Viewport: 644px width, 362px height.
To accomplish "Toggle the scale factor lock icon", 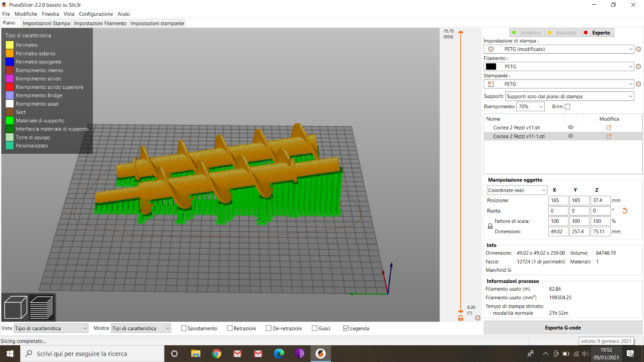I will click(x=490, y=226).
